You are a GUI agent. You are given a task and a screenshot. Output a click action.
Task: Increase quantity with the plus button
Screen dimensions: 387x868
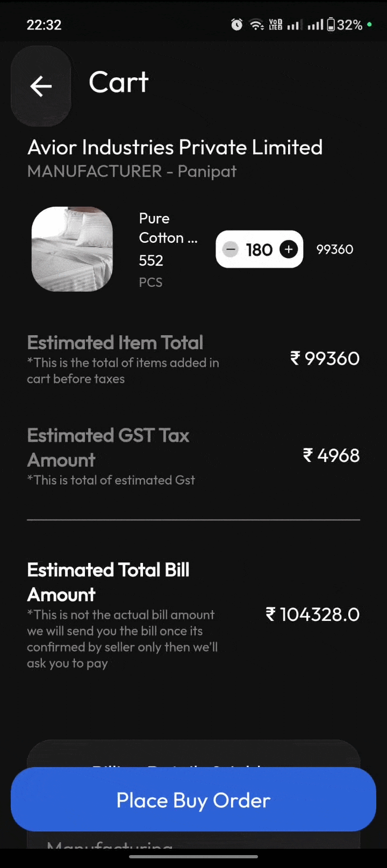(289, 250)
